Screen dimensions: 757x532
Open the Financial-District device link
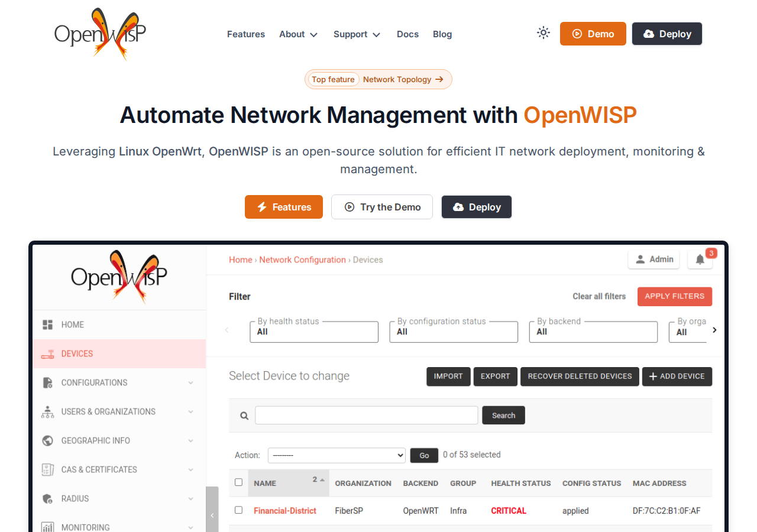coord(285,511)
